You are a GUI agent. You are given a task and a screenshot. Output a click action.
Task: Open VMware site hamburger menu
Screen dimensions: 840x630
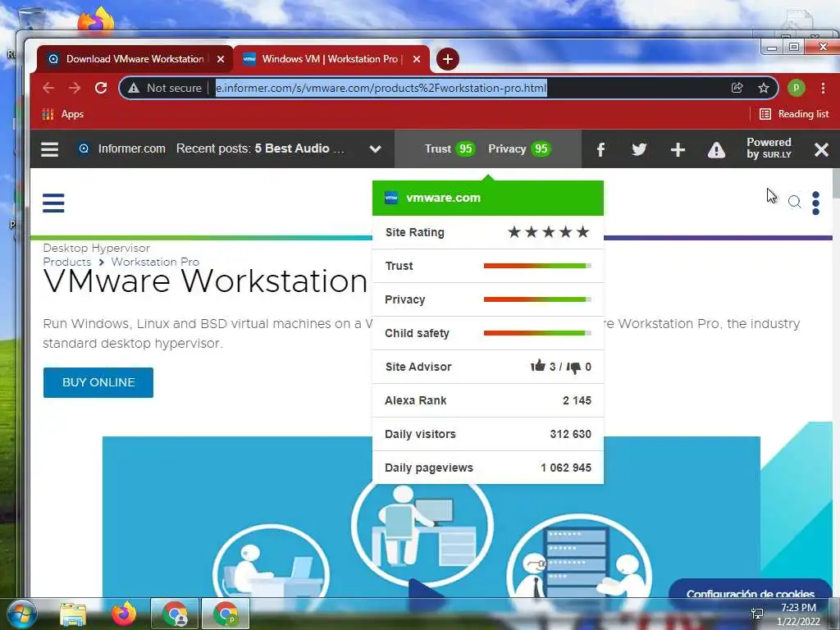pyautogui.click(x=53, y=203)
